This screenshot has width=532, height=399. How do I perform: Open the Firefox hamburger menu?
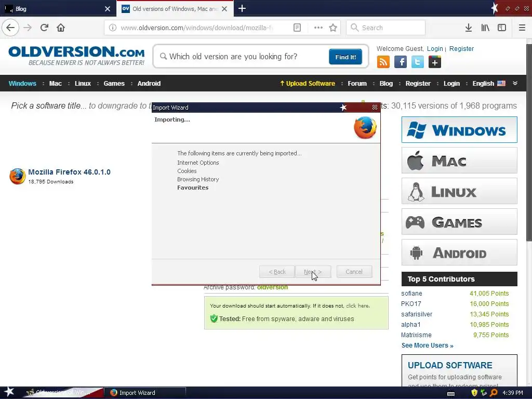point(522,28)
